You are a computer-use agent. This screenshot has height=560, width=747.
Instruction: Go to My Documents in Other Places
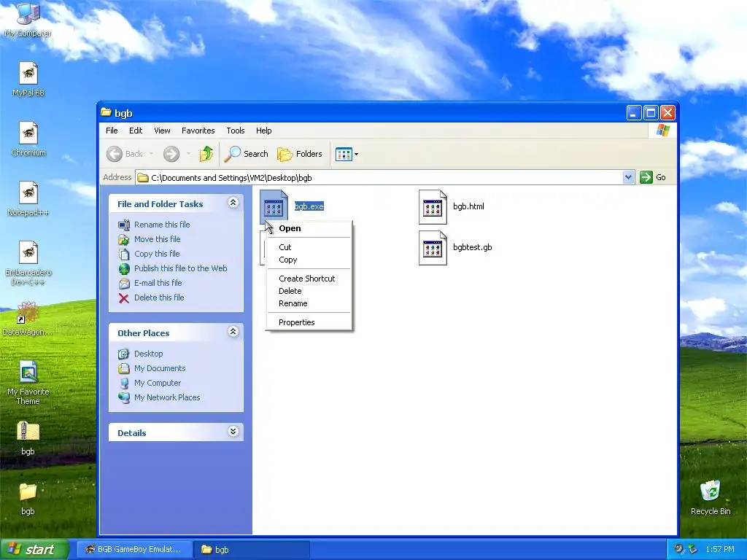tap(160, 368)
